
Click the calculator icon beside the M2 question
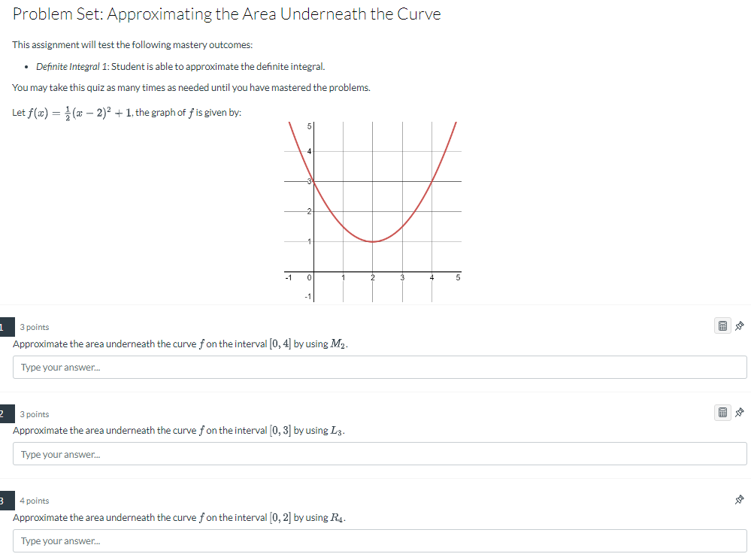(723, 325)
